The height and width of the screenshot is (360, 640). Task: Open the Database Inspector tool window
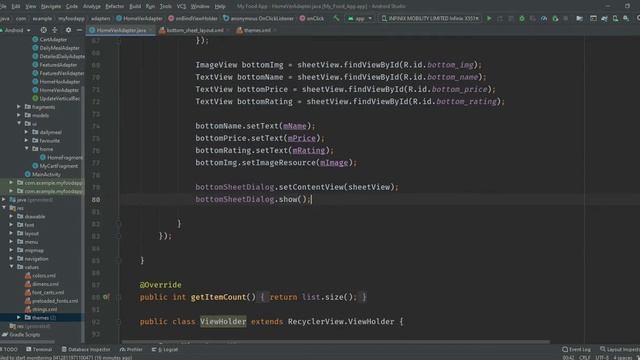coord(86,349)
